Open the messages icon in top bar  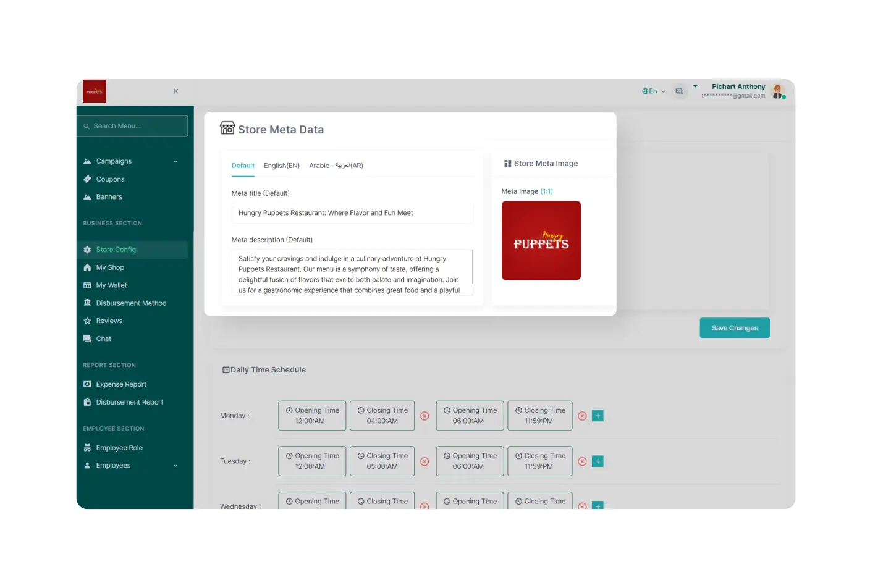[x=679, y=91]
